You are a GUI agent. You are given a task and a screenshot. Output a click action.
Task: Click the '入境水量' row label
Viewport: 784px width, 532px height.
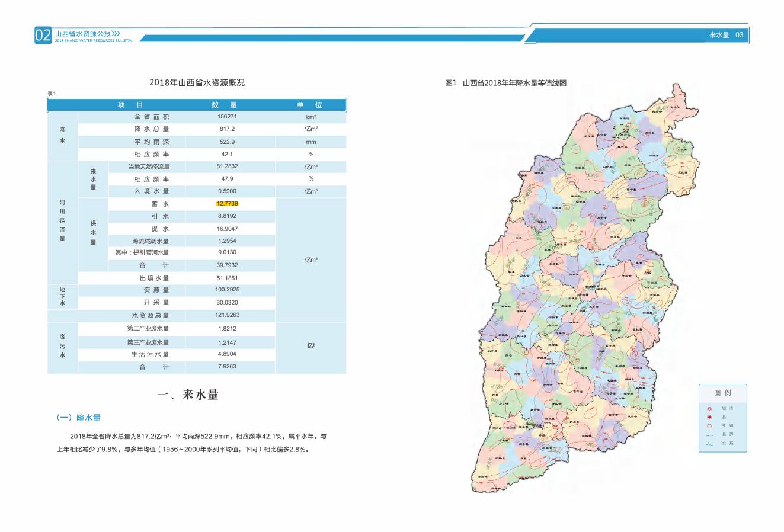[x=152, y=191]
